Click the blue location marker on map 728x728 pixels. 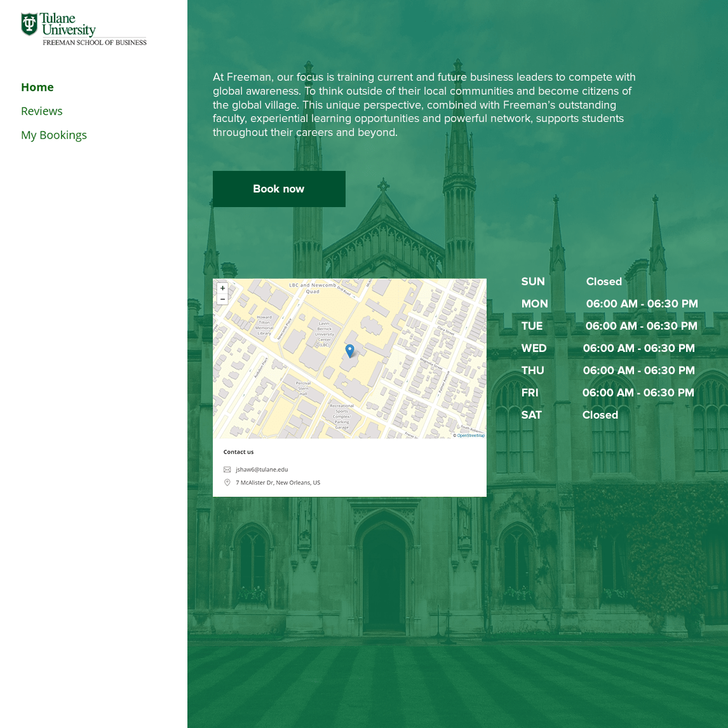point(349,350)
